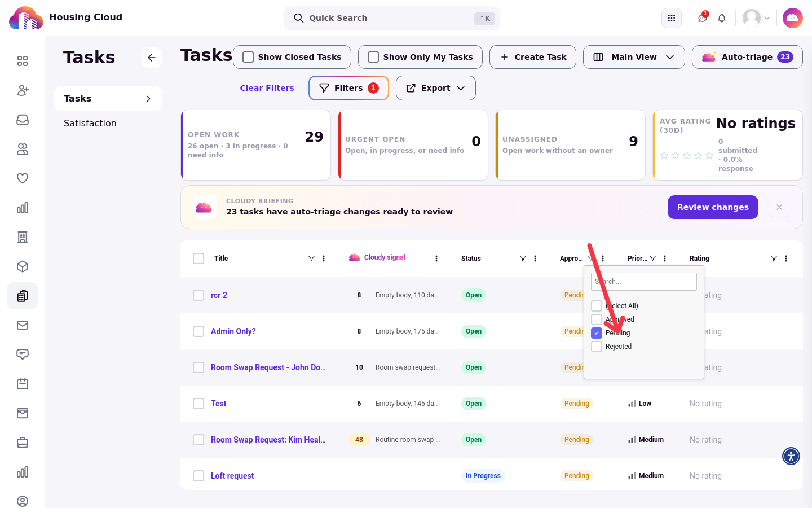Open the Room Swap Request: Kim Heal task
This screenshot has height=508, width=812.
click(x=268, y=440)
